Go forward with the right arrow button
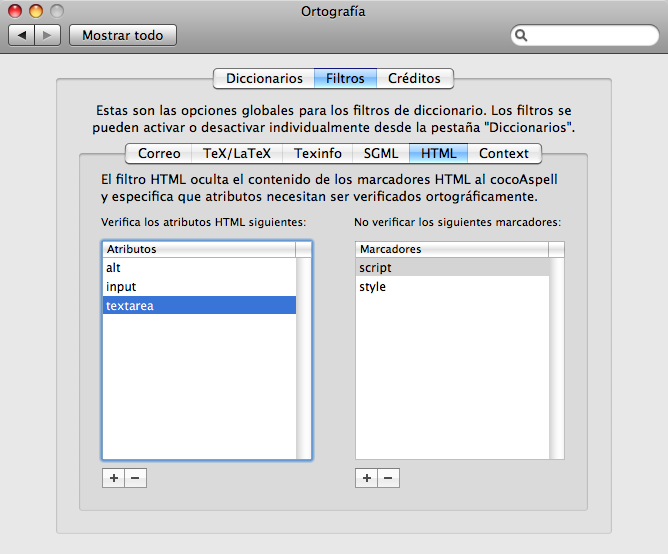 (47, 35)
